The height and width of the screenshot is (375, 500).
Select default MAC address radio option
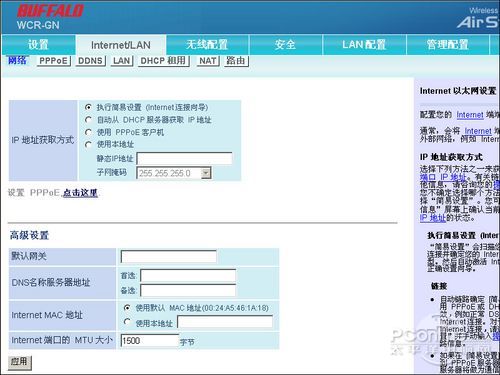pos(127,308)
